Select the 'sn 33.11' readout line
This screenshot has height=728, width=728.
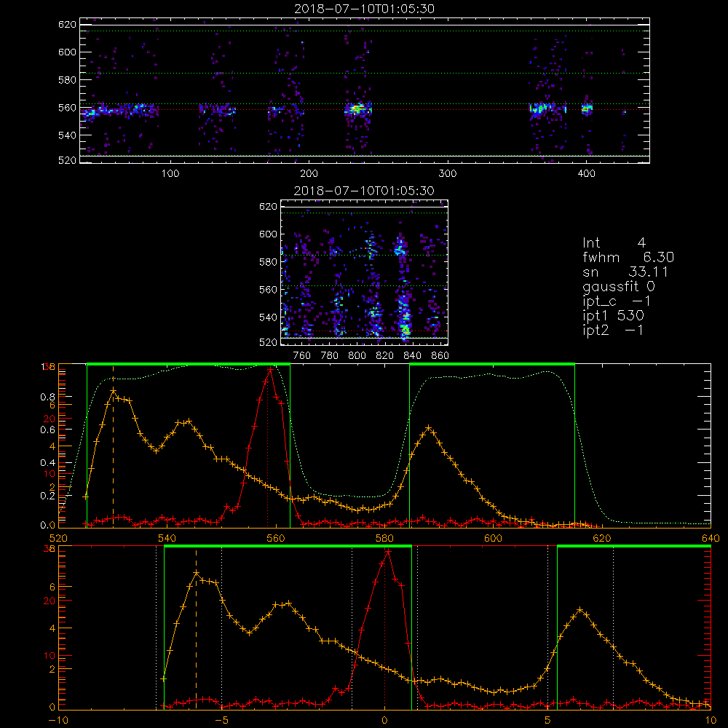pos(625,272)
